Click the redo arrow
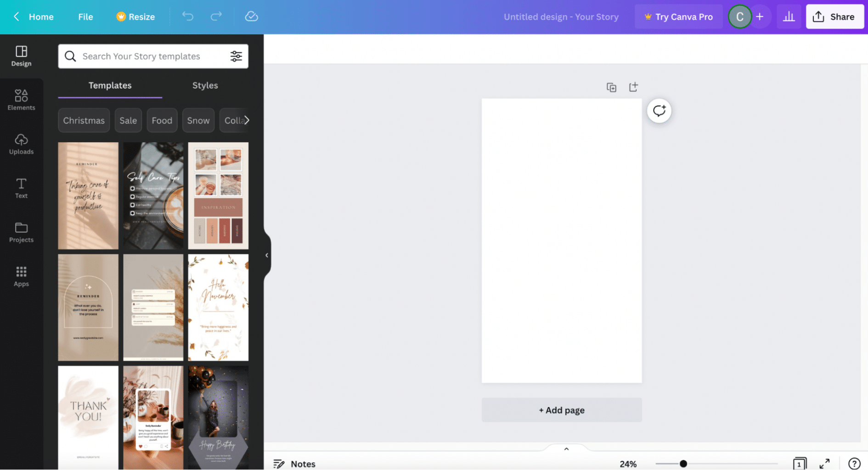Screen dimensions: 868x470 pyautogui.click(x=216, y=17)
